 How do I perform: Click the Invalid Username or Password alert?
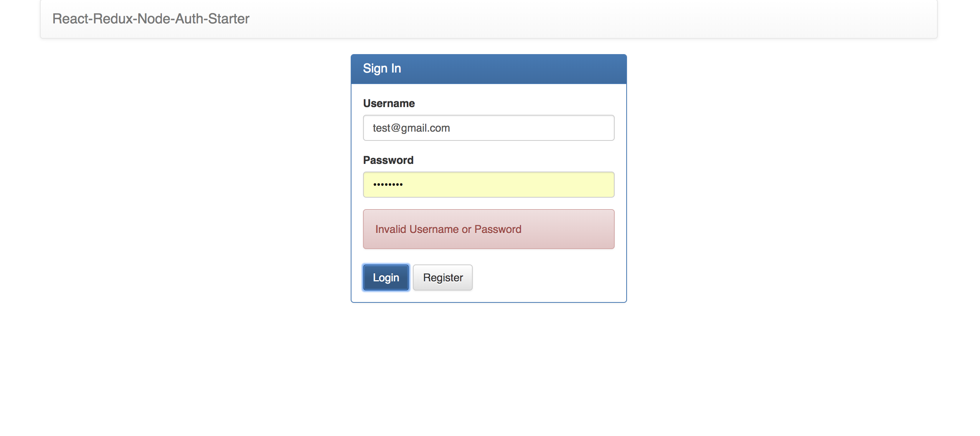pyautogui.click(x=448, y=229)
